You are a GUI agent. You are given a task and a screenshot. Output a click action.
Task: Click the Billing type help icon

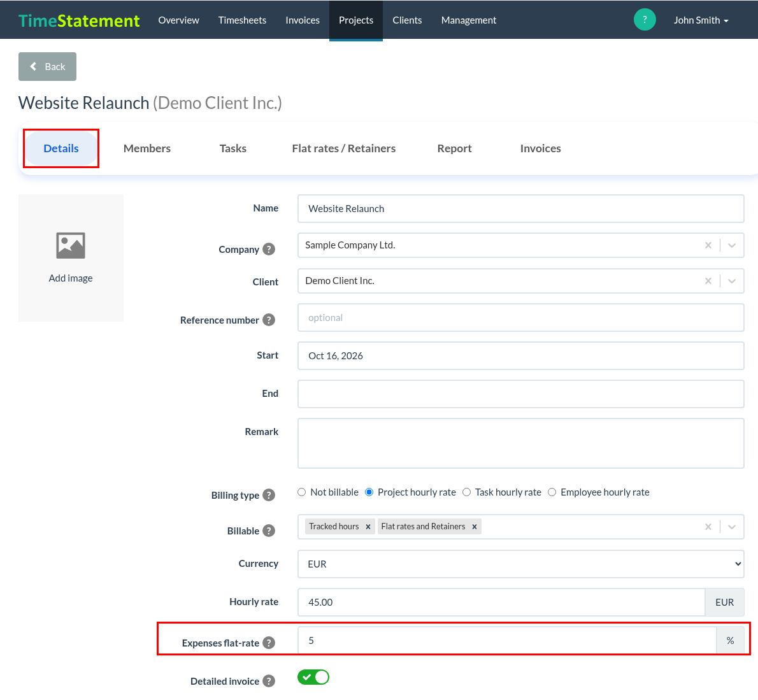coord(269,495)
